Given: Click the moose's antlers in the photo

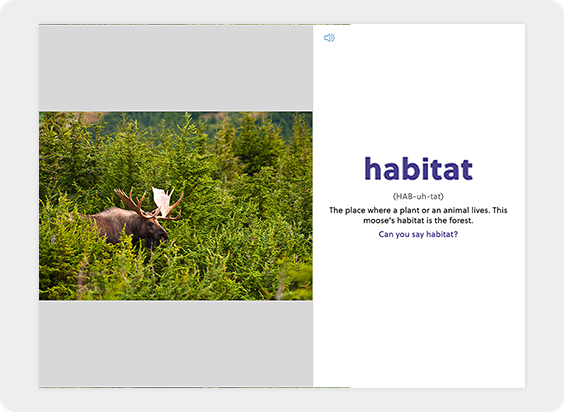Looking at the screenshot, I should [x=151, y=203].
